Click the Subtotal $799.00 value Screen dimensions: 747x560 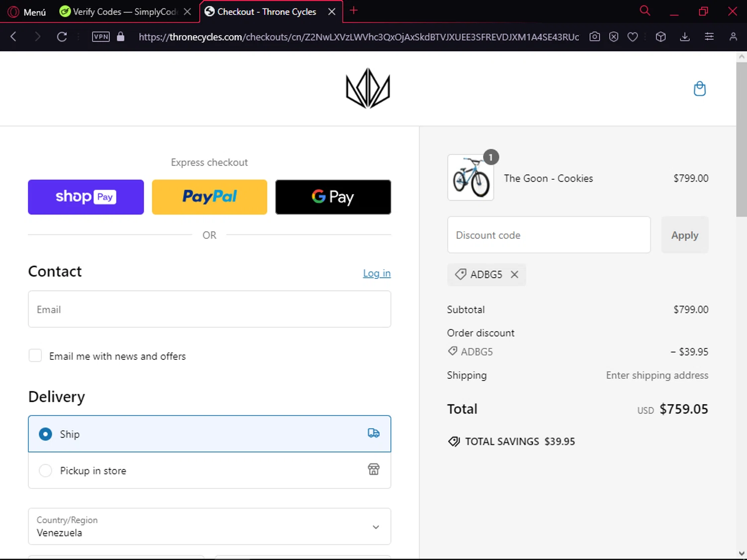click(691, 310)
